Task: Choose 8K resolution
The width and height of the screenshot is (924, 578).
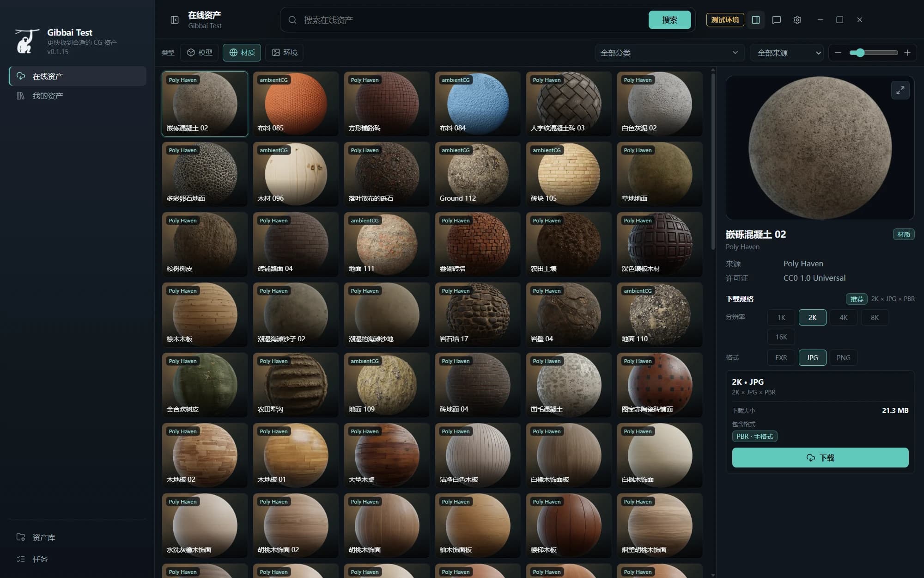Action: pos(875,318)
